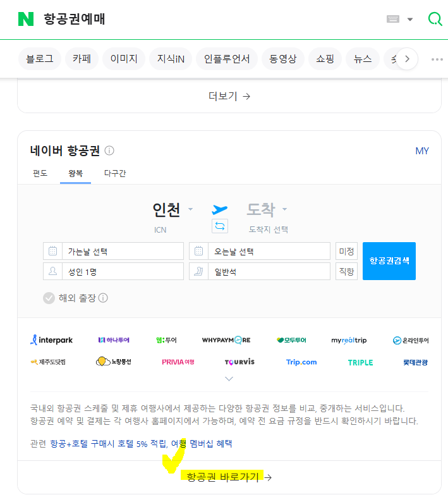
Task: Open the 일반석 seat class selector
Action: pos(260,271)
